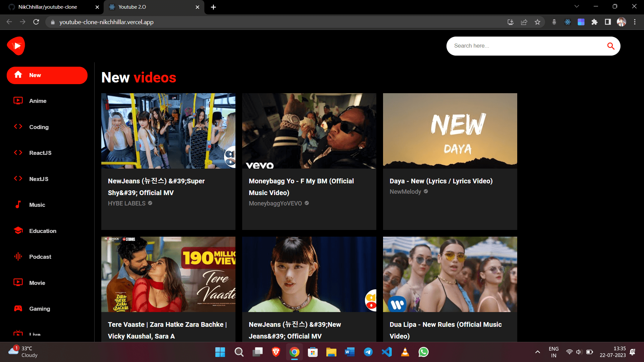Open Brave browser from taskbar

[276, 352]
